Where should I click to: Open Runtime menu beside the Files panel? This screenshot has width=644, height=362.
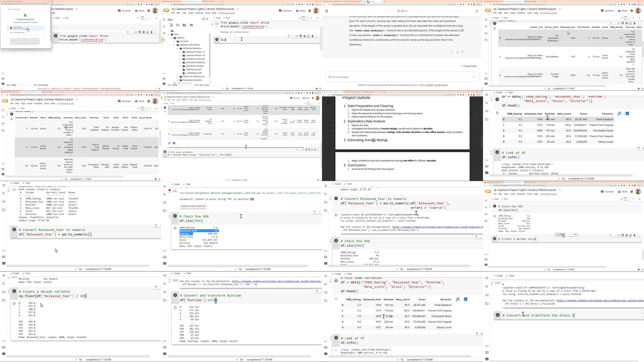(199, 13)
